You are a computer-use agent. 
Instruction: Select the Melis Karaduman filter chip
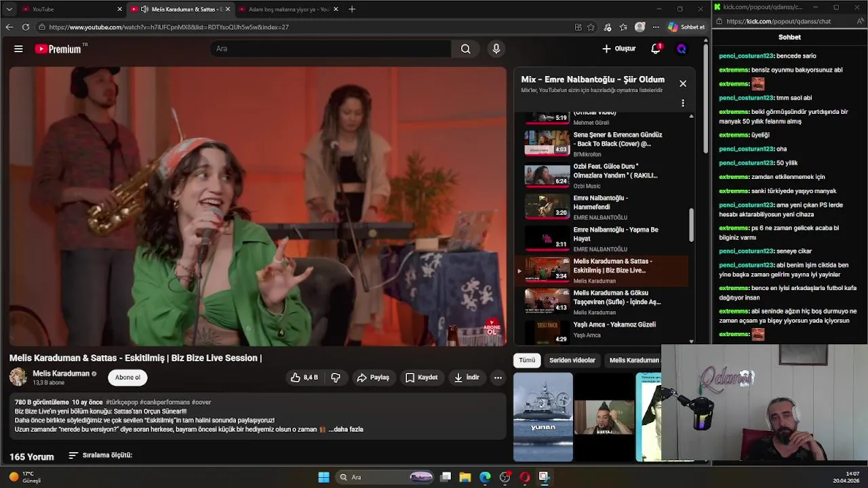[x=633, y=360]
